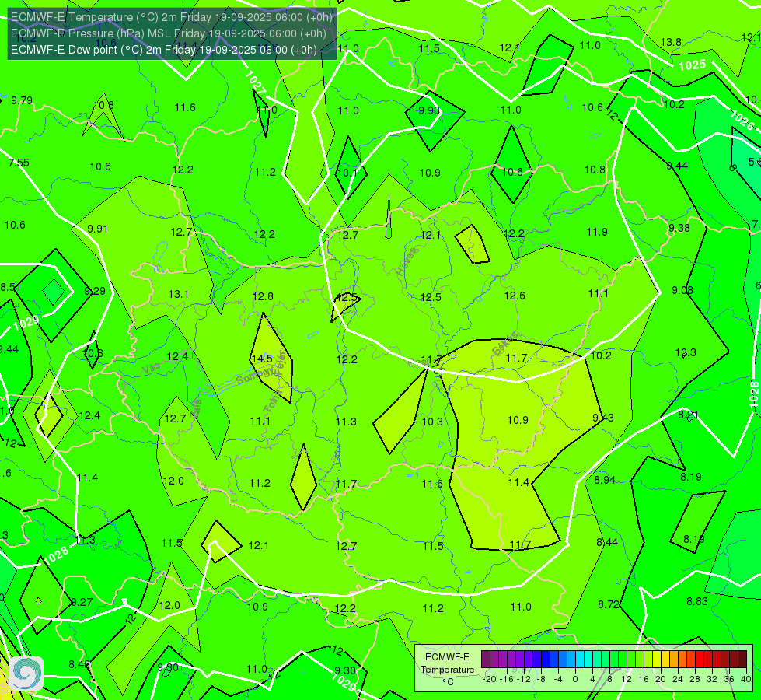This screenshot has width=761, height=700.
Task: Click the yellow 20 °C legend swatch
Action: (657, 660)
